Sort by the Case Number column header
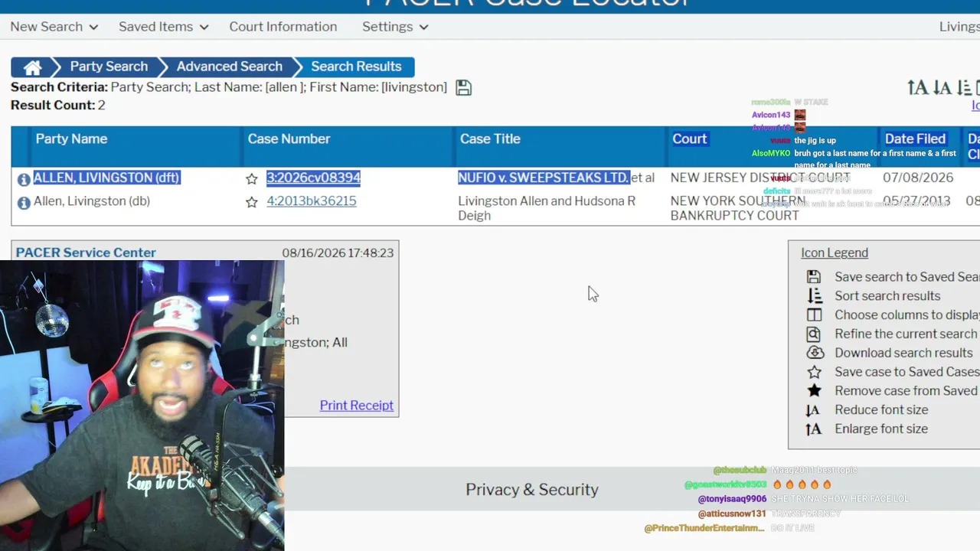 289,139
